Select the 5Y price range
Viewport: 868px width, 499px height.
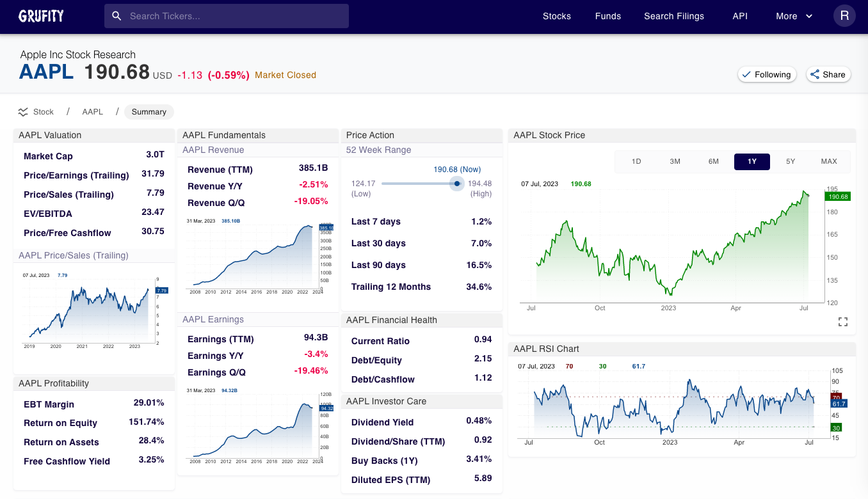pyautogui.click(x=791, y=161)
